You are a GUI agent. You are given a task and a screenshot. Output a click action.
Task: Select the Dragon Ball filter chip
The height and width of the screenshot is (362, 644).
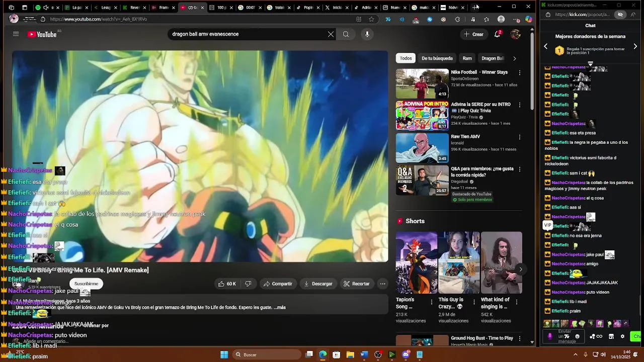[x=493, y=58]
